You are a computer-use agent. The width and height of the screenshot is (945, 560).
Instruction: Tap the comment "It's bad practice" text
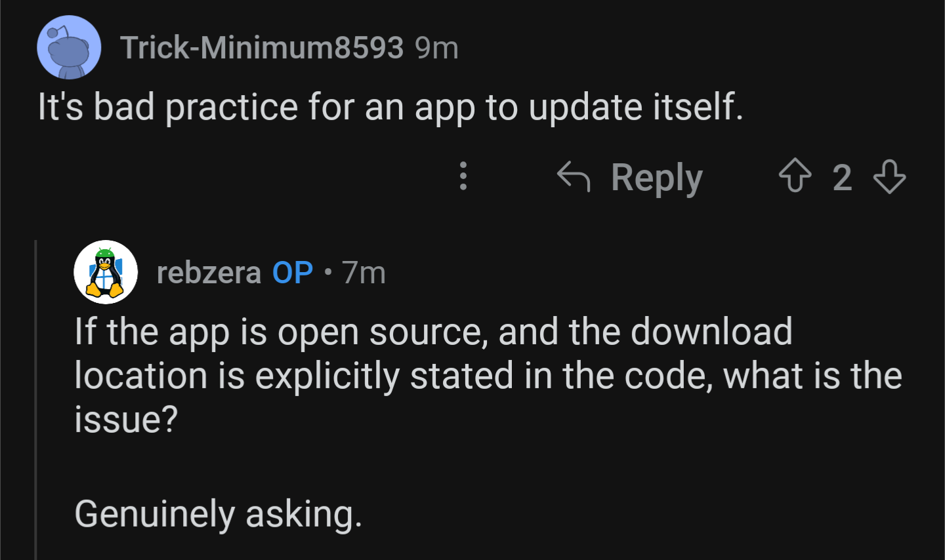(390, 107)
